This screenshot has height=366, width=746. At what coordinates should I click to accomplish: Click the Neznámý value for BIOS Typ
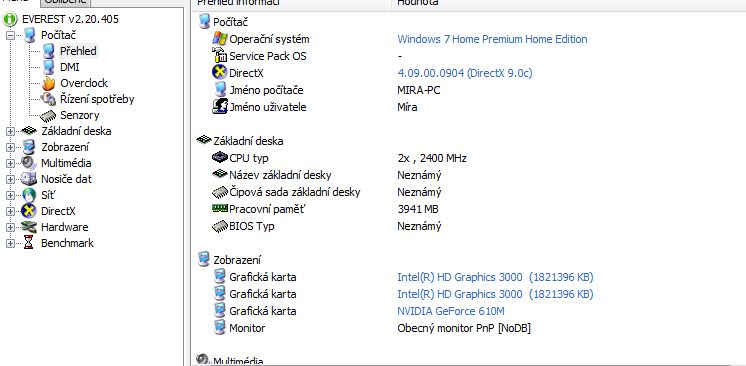pos(419,226)
